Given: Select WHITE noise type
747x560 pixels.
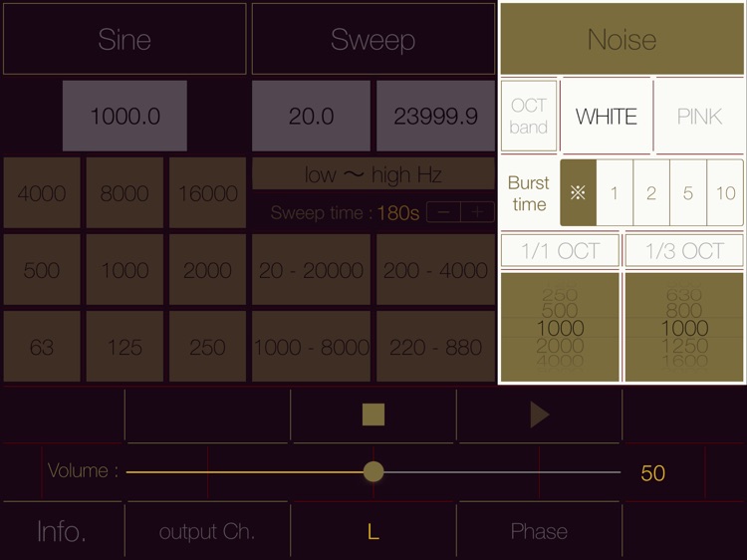Looking at the screenshot, I should tap(606, 116).
